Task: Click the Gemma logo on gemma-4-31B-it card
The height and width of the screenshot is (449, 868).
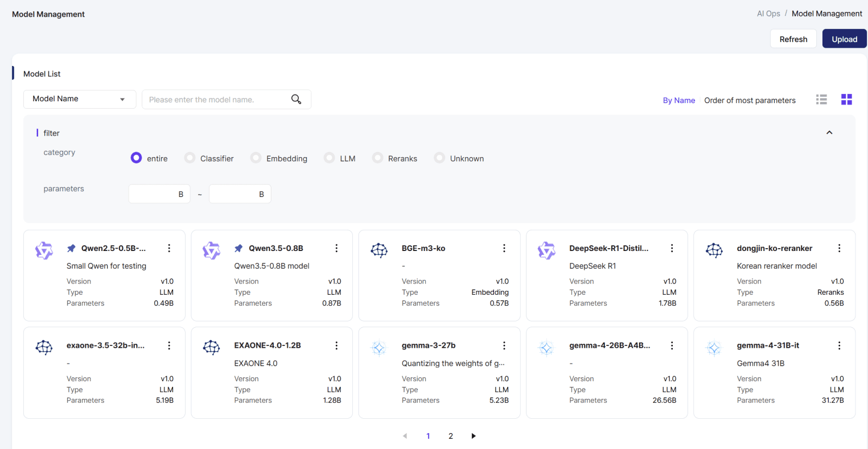Action: (714, 348)
